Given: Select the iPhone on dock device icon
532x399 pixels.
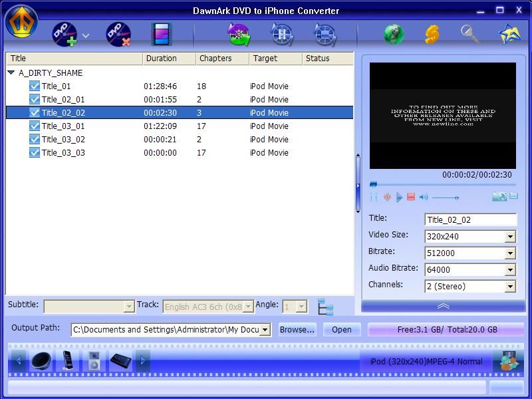Looking at the screenshot, I should [x=68, y=360].
